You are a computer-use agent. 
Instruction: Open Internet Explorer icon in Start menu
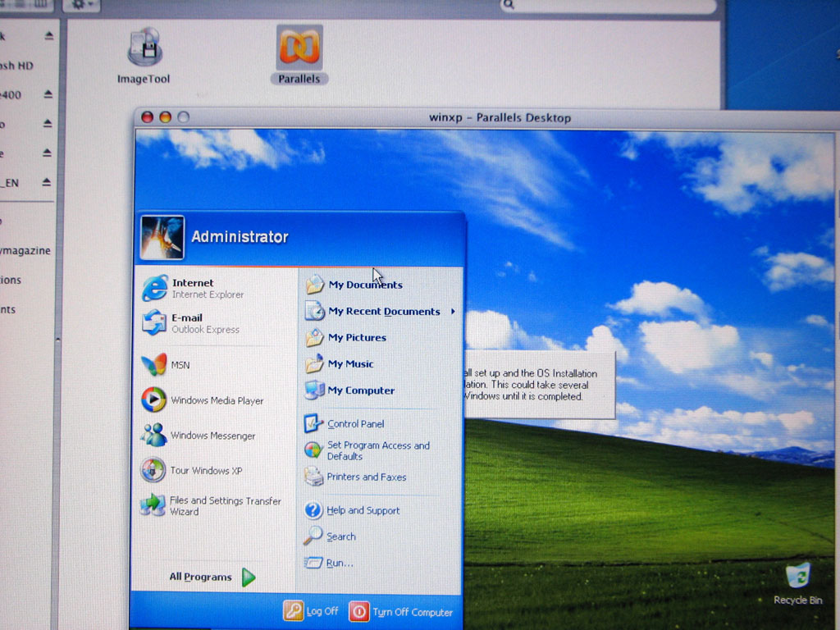coord(154,288)
